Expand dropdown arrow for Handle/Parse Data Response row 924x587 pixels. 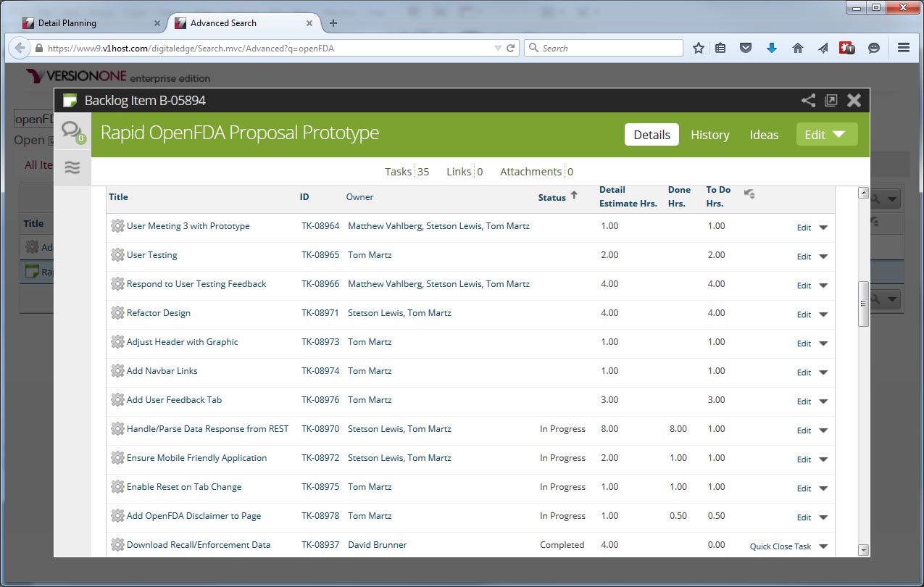pyautogui.click(x=823, y=430)
